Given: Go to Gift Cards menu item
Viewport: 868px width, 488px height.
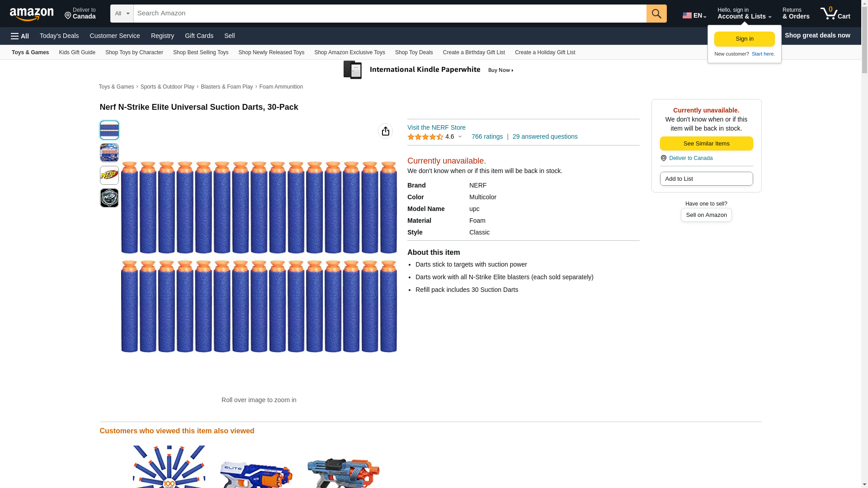Looking at the screenshot, I should click(199, 36).
